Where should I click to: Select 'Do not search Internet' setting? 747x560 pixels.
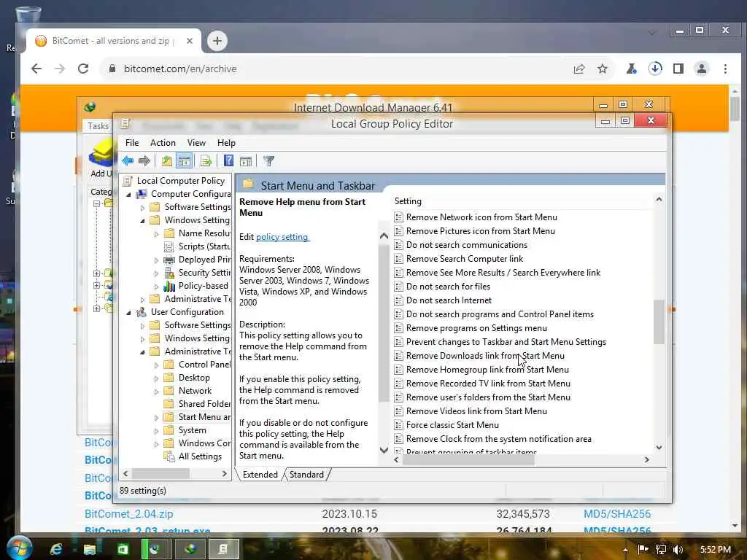pos(449,300)
